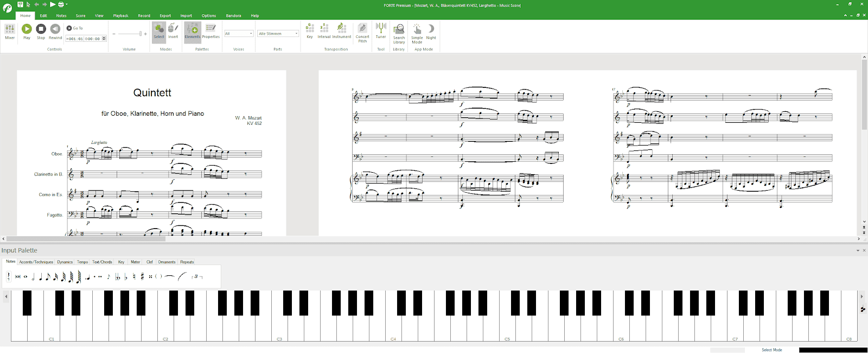Select the parentheses symbol in palette
Viewport: 868px width, 353px height.
(x=158, y=276)
